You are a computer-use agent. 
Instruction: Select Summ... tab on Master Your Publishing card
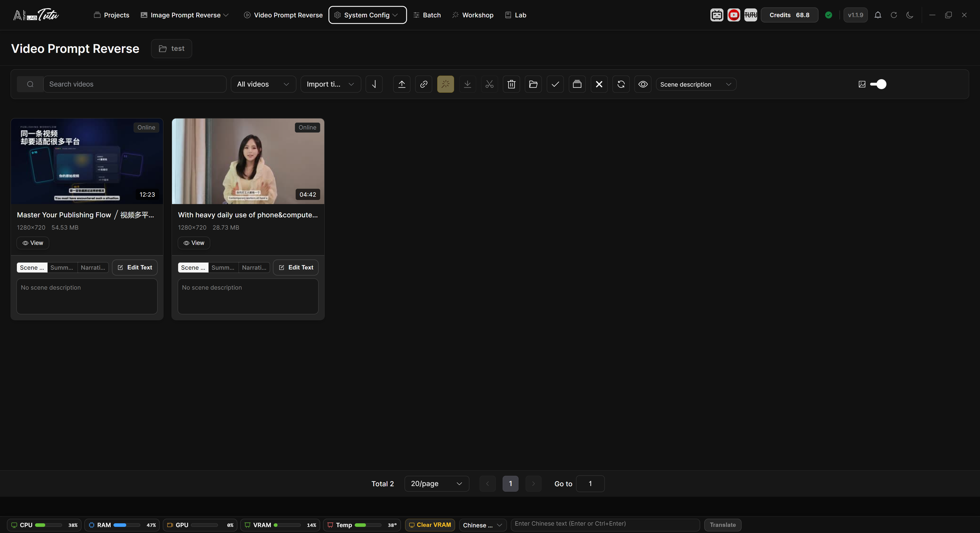click(62, 267)
